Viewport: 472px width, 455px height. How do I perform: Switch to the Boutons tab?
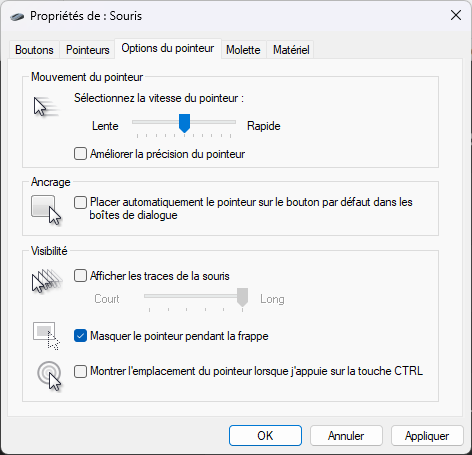pos(34,50)
